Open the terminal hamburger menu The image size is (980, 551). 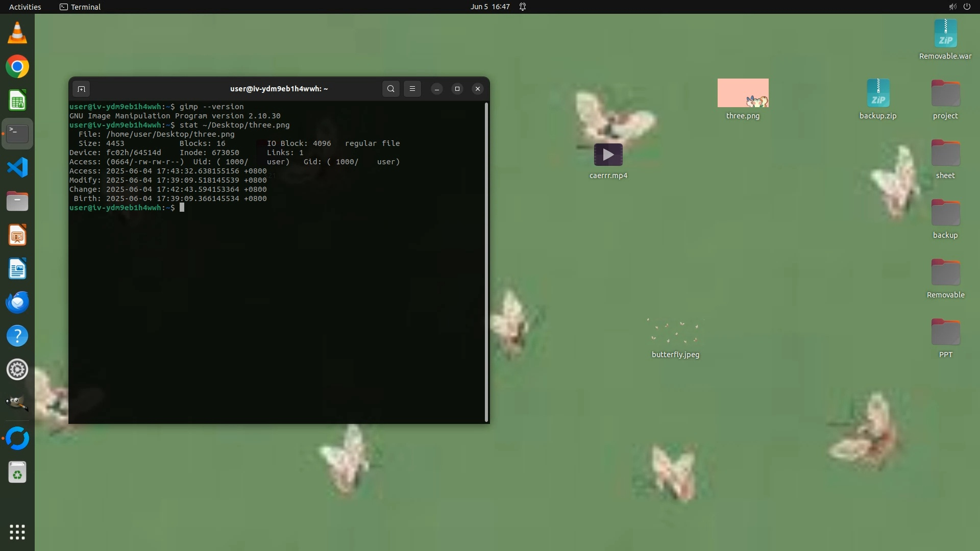coord(412,89)
